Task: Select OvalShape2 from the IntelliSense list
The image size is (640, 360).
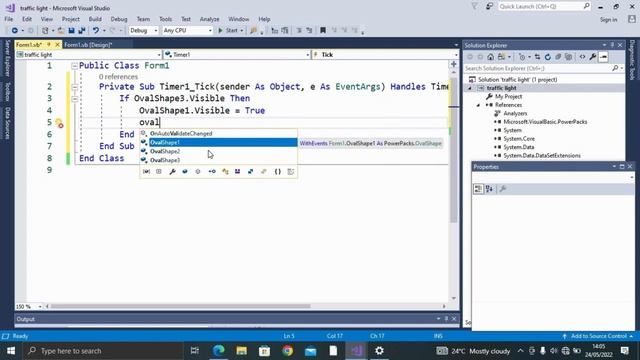Action: pos(218,151)
